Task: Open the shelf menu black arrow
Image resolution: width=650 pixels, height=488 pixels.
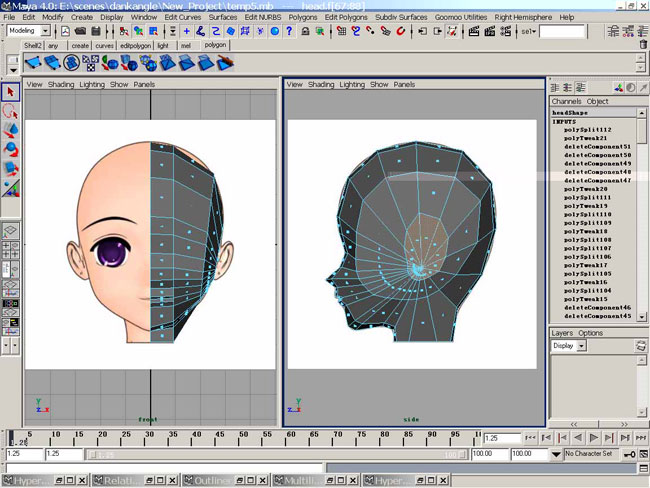Action: (13, 70)
